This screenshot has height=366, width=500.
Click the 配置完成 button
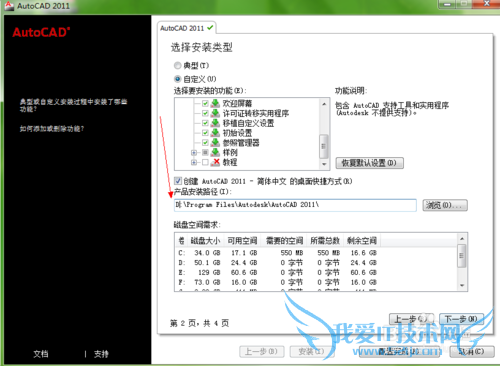coord(399,351)
